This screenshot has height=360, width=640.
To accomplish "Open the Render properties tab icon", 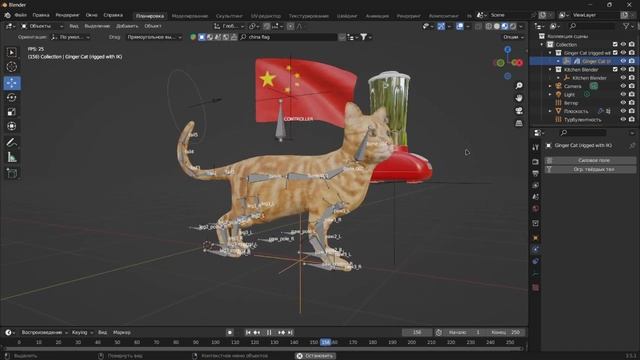I will click(536, 162).
